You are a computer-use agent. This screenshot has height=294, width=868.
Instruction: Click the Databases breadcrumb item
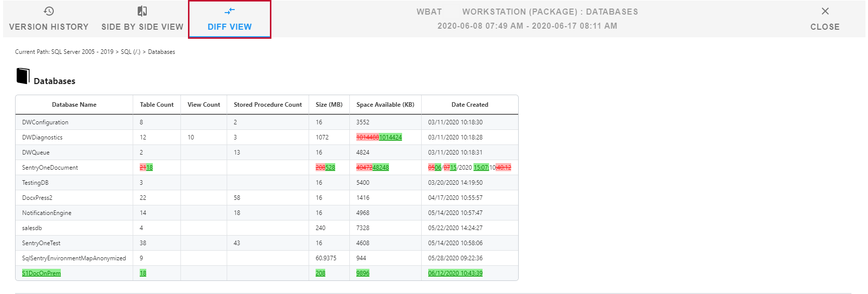point(161,52)
